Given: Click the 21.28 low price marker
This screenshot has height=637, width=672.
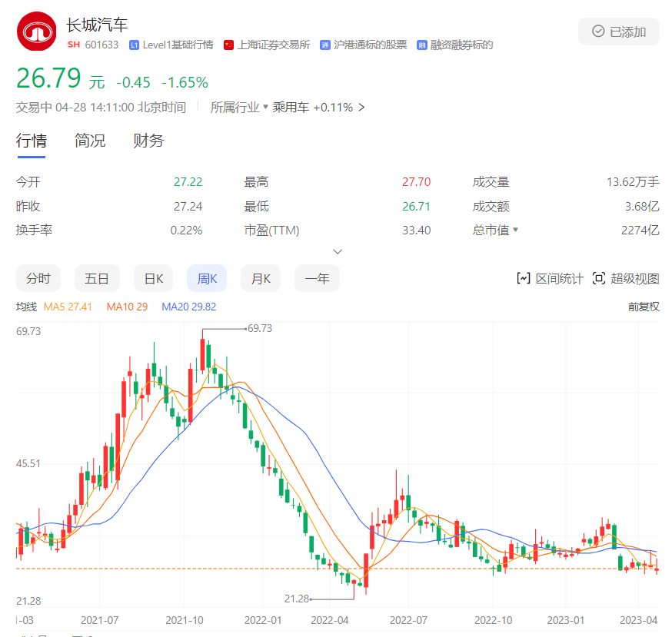Looking at the screenshot, I should click(x=297, y=599).
